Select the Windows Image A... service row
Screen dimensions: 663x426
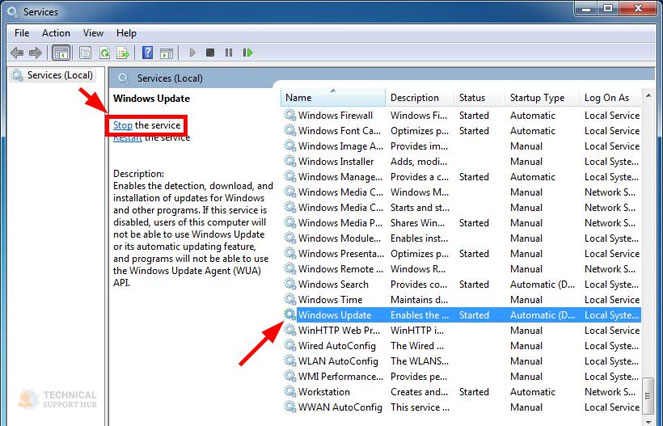[x=461, y=146]
